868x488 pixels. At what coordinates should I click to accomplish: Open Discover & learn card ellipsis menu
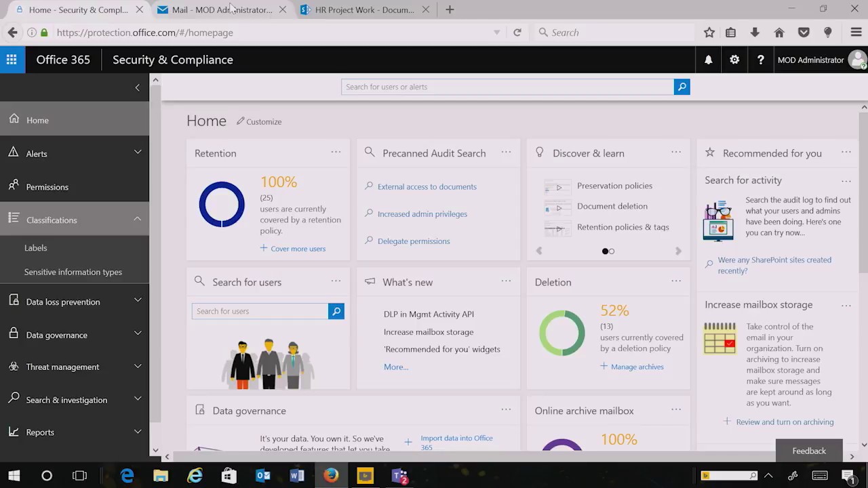(676, 152)
